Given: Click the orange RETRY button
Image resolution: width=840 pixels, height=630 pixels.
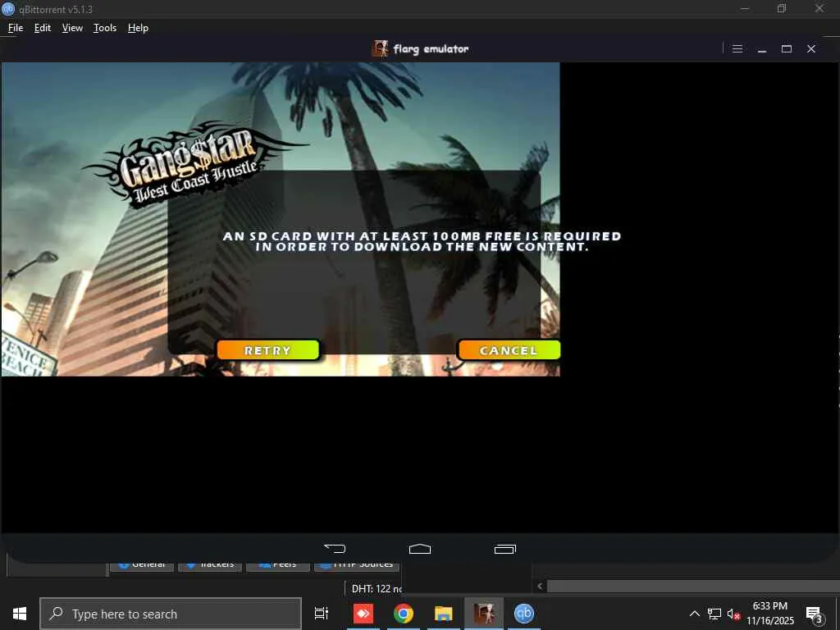Looking at the screenshot, I should point(268,350).
